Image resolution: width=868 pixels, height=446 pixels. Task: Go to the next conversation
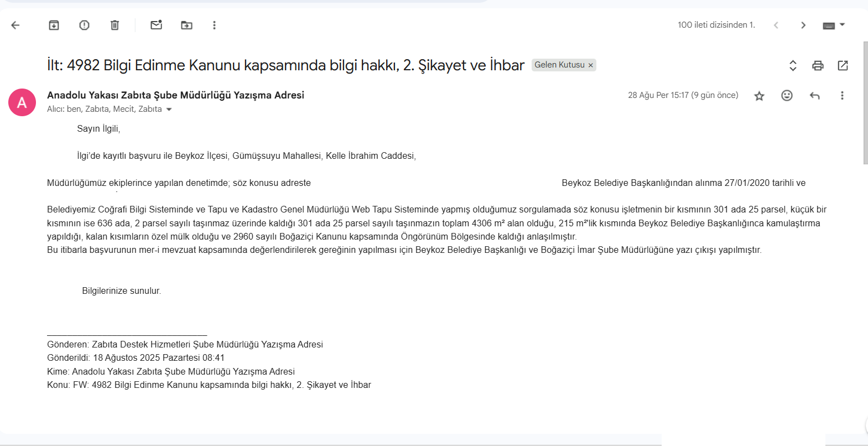point(803,25)
